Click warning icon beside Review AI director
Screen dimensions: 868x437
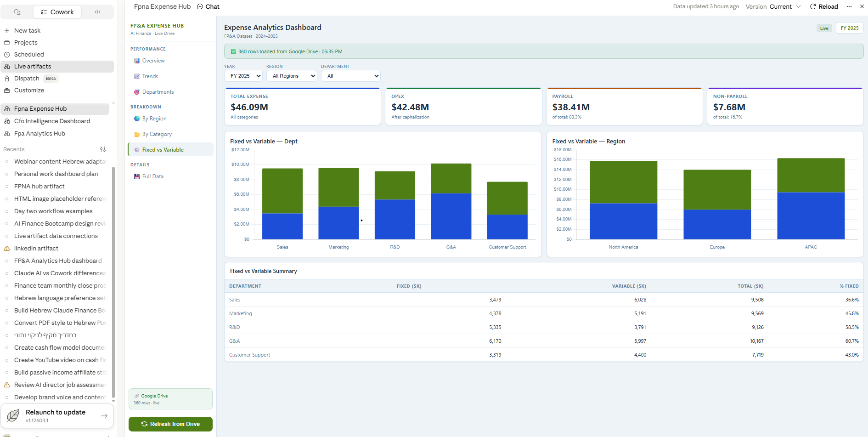[x=7, y=385]
